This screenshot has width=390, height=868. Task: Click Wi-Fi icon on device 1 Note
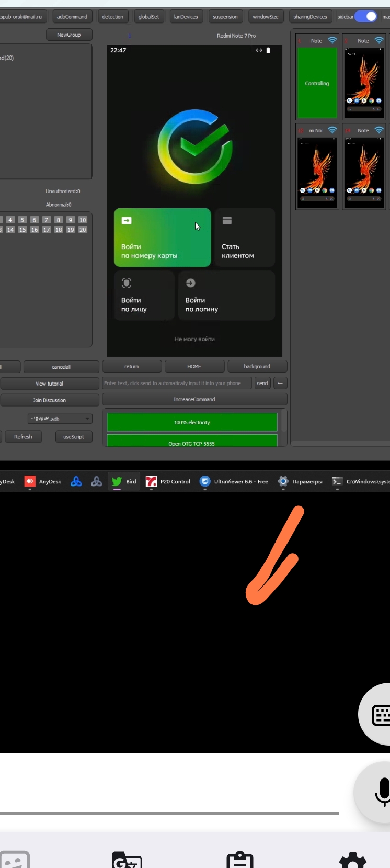point(332,40)
